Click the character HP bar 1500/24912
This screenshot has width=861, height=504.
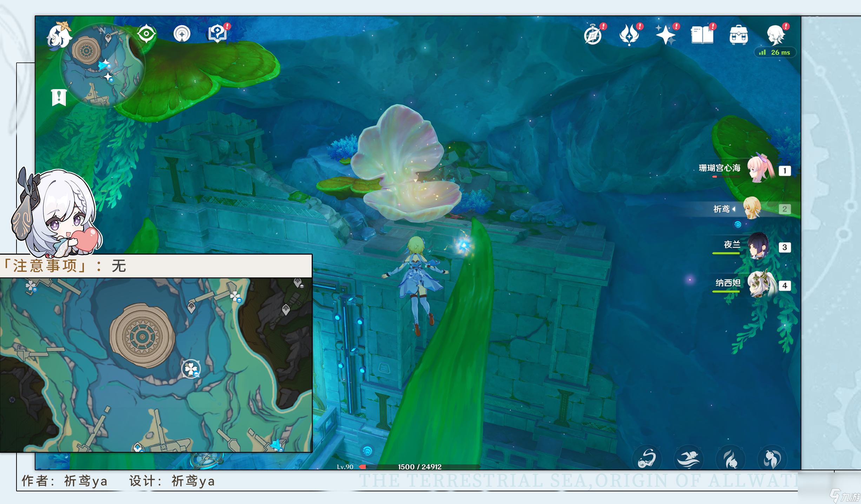pyautogui.click(x=419, y=467)
